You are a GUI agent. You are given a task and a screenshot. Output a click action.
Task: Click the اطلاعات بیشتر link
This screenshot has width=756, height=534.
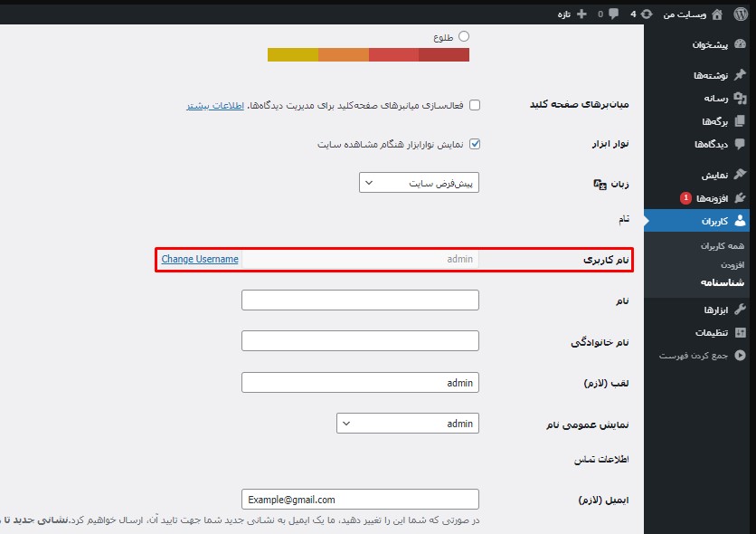tap(215, 105)
